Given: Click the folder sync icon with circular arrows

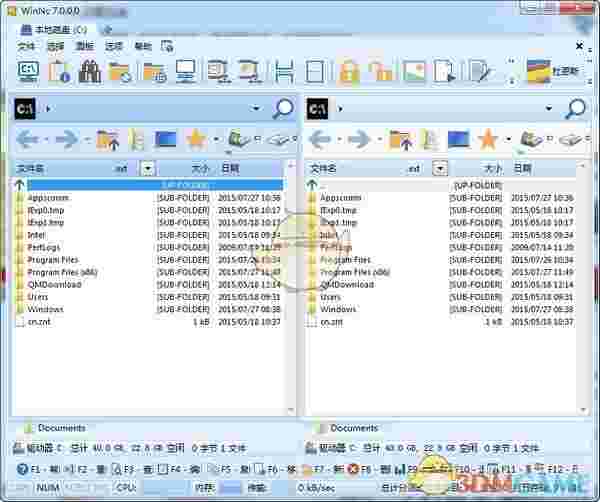Looking at the screenshot, I should pos(120,72).
